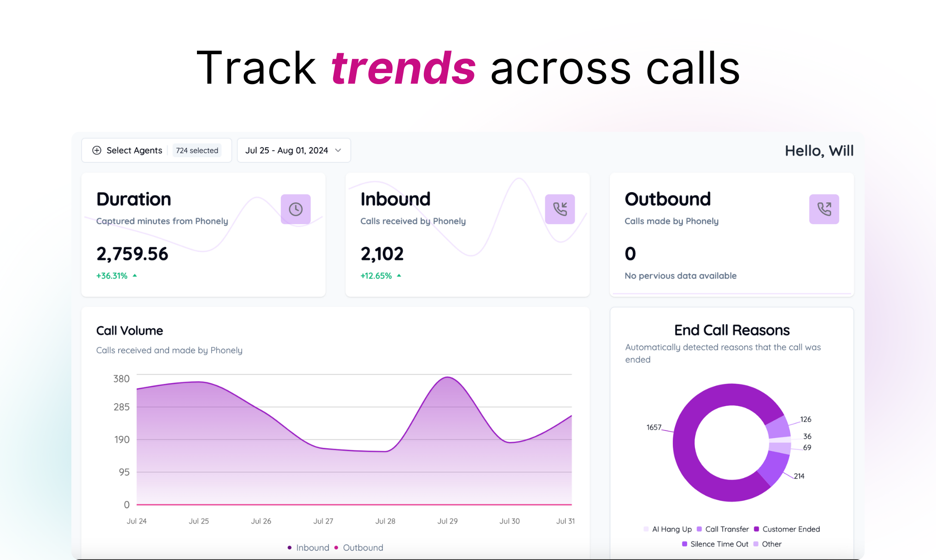
Task: Click the plus icon beside Select Agents
Action: [97, 150]
